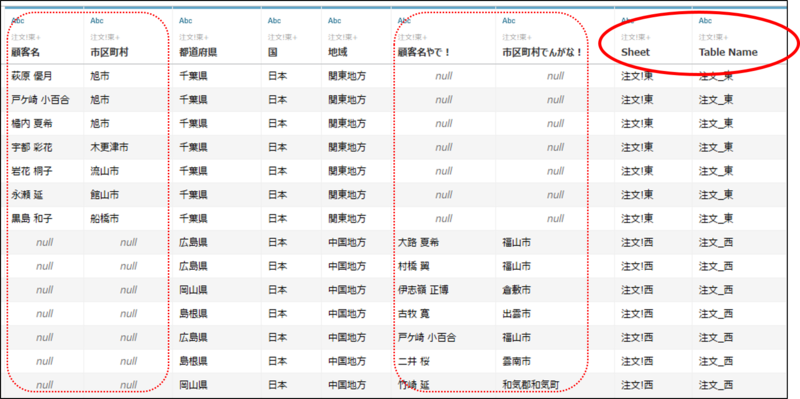Screen dimensions: 800x399
Task: Click 中国地方 in the 二井 桜 row
Action: point(347,361)
